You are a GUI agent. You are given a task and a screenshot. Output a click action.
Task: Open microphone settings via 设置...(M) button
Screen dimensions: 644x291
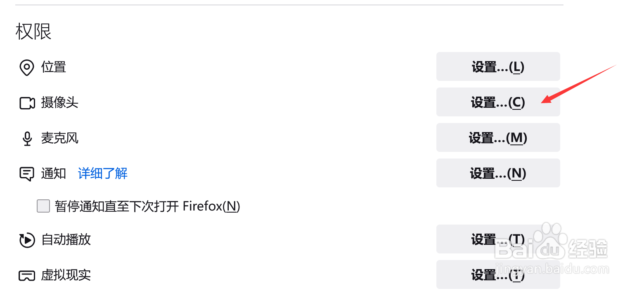coord(498,137)
